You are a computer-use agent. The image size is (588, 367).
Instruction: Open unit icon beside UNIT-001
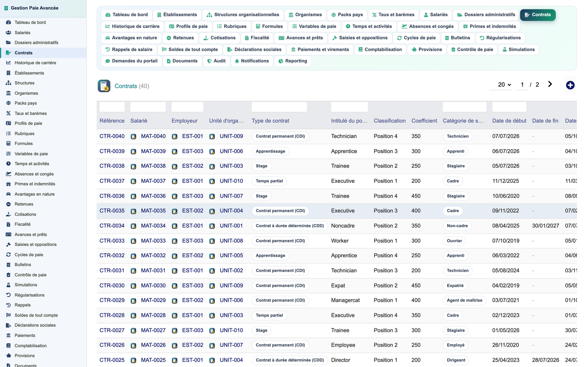coord(212,226)
